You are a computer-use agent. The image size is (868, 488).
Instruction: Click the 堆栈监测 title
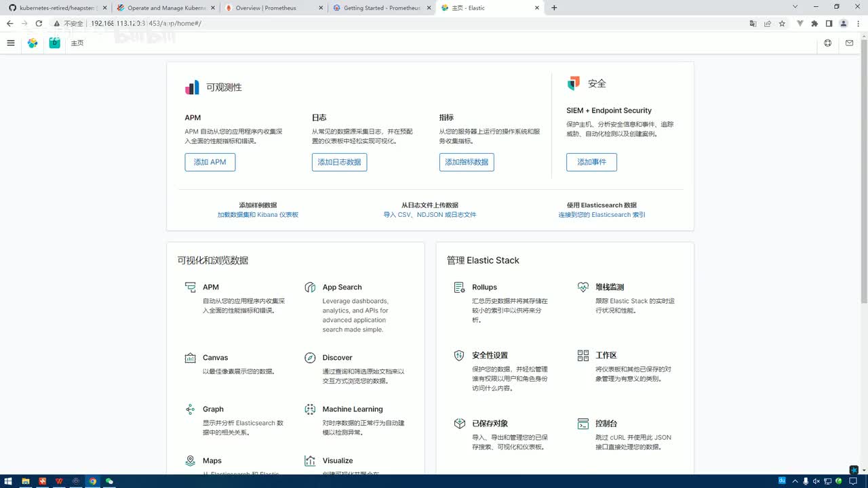point(610,287)
